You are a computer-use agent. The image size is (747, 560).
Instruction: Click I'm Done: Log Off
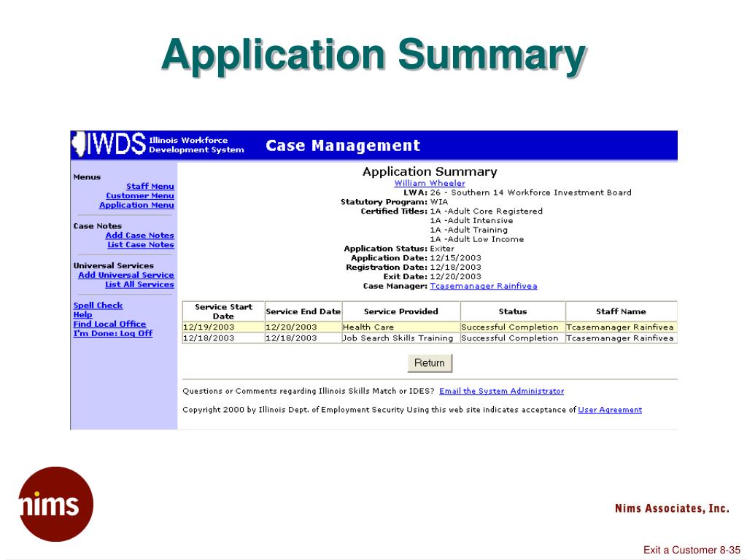[113, 333]
